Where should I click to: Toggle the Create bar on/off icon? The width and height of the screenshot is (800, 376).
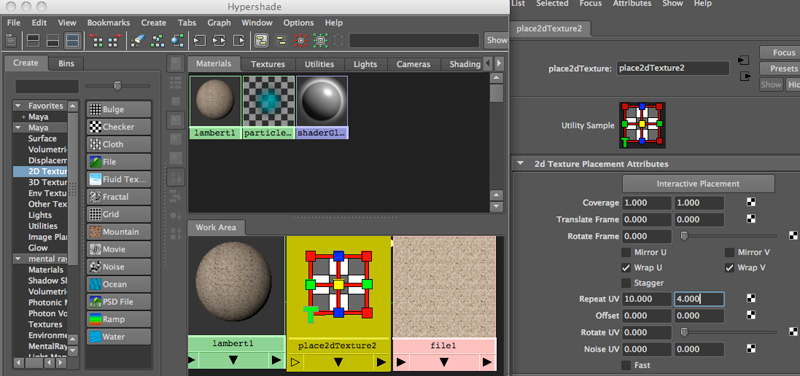pyautogui.click(x=11, y=40)
